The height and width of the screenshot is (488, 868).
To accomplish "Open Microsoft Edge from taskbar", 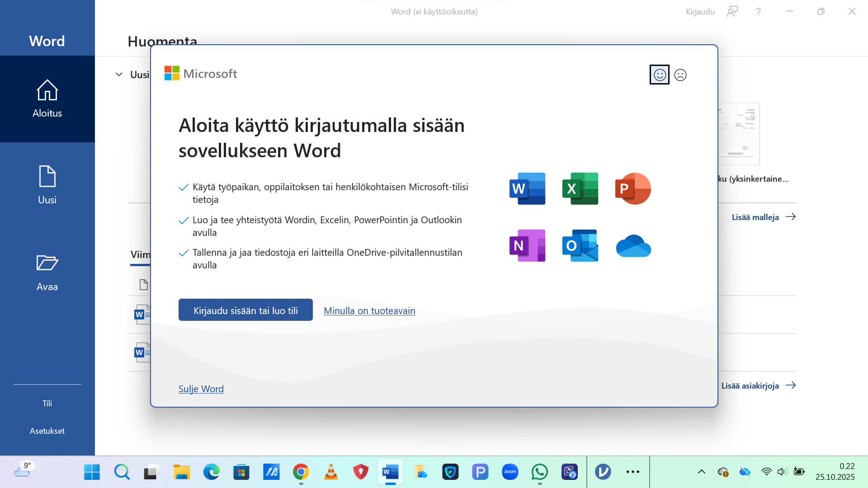I will click(x=212, y=472).
